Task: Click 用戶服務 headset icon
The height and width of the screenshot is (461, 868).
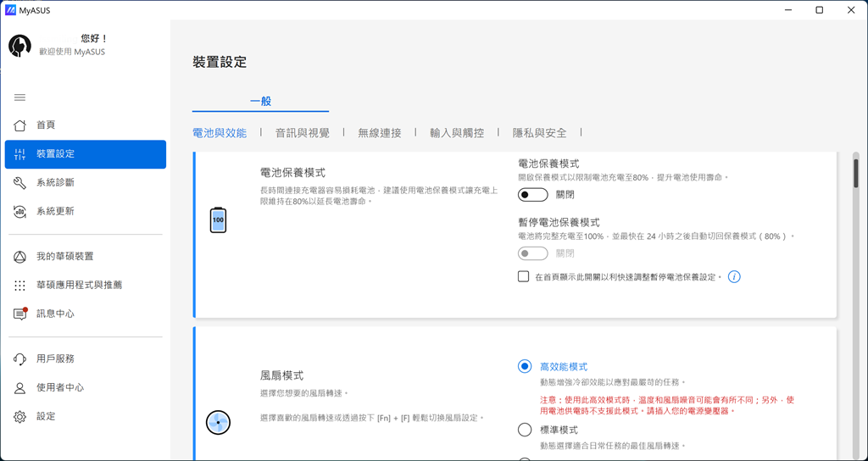Action: [x=20, y=359]
